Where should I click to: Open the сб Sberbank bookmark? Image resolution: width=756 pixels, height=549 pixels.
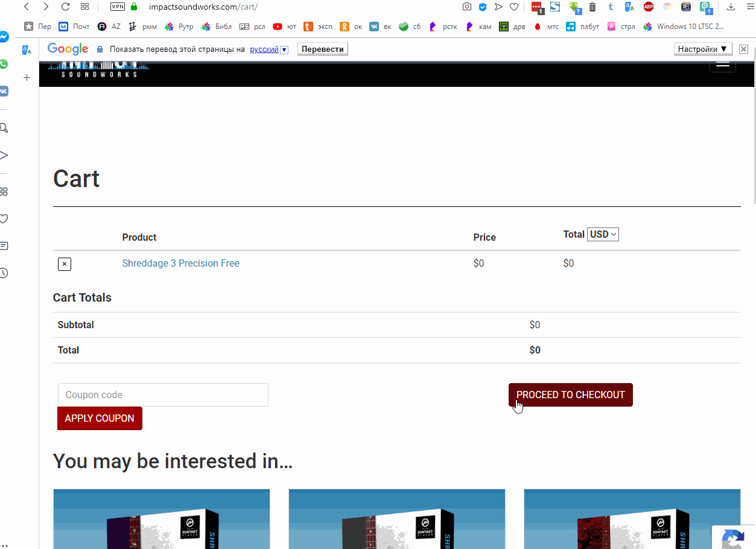click(x=410, y=27)
